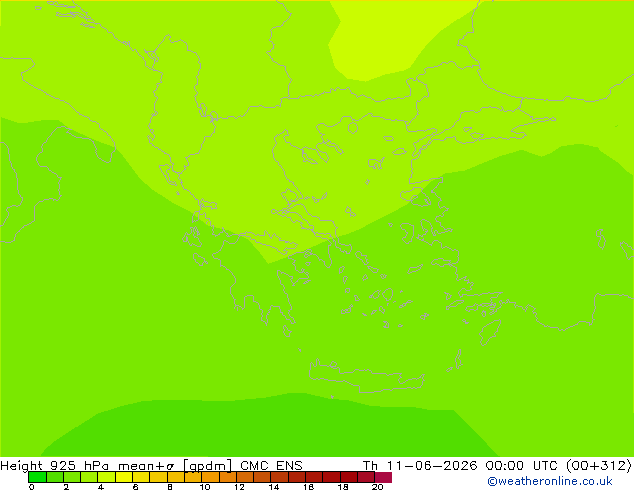The image size is (634, 490).
Task: Click the 'Height 925 hPa mean+σ [gpdm]' title
Action: [x=116, y=465]
